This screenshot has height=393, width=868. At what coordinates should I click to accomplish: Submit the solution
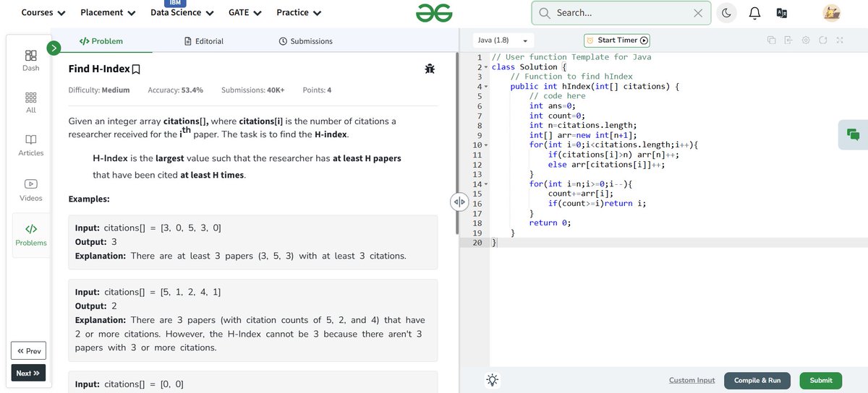click(821, 380)
